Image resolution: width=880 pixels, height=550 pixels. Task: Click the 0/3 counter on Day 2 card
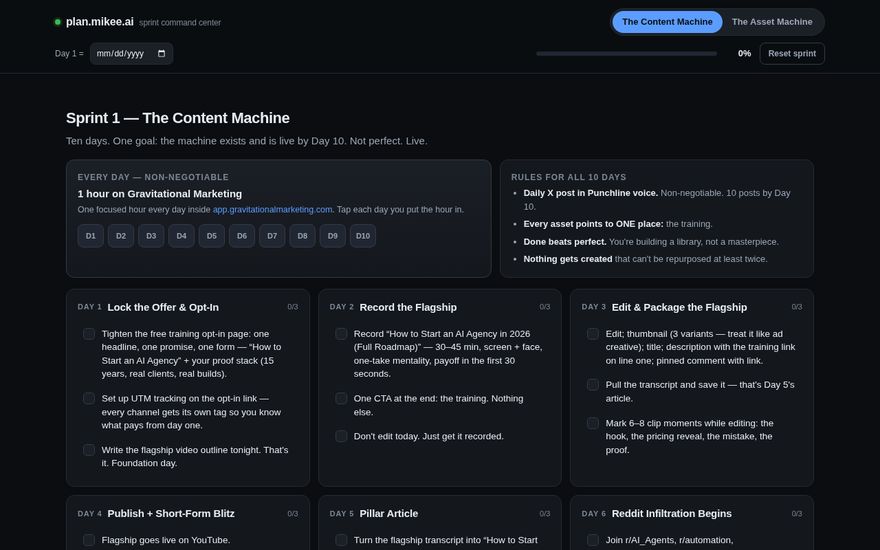point(544,307)
